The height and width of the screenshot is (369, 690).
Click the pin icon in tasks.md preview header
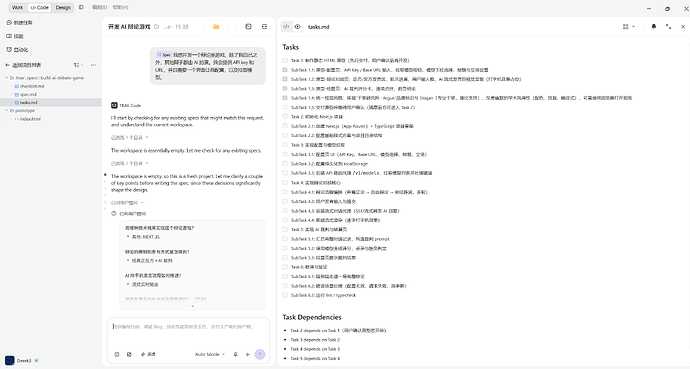pos(653,27)
